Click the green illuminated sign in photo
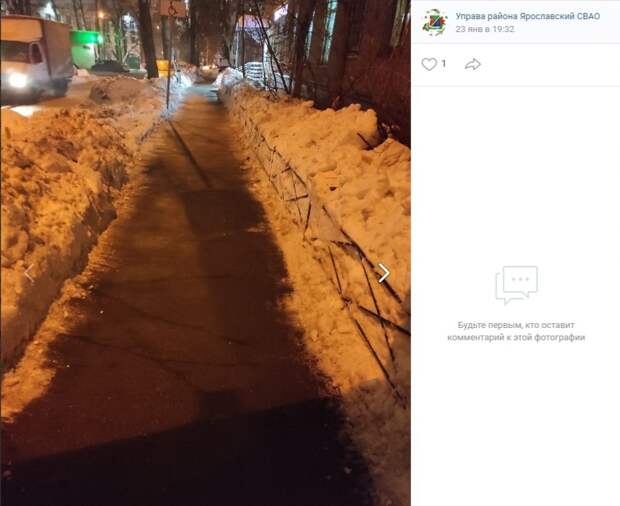Image resolution: width=620 pixels, height=506 pixels. pyautogui.click(x=86, y=48)
